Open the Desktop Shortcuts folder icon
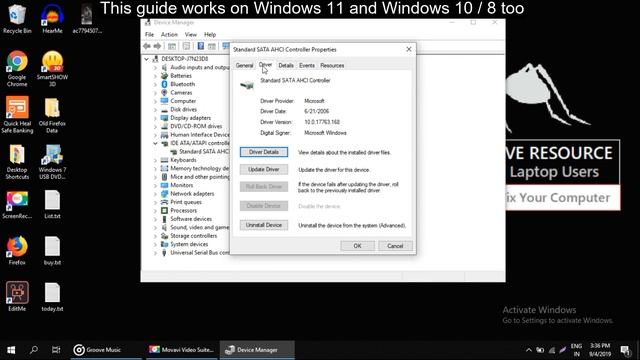Viewport: 640px width, 360px height. tap(17, 162)
